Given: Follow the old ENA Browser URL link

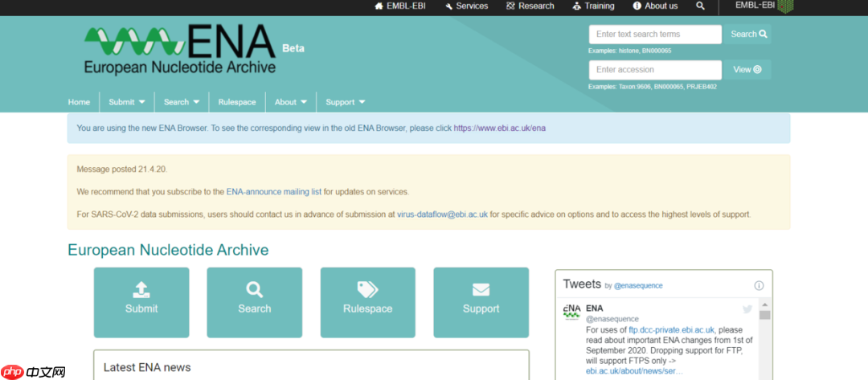Looking at the screenshot, I should tap(501, 129).
